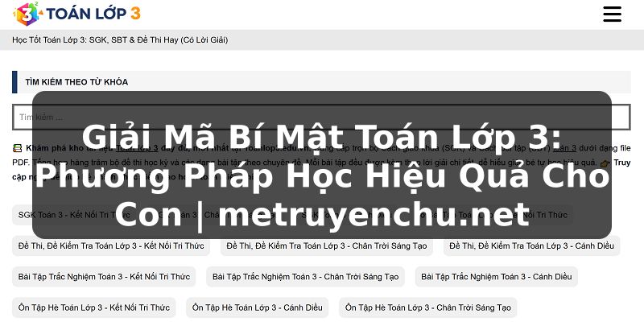Screen dimensions: 644x330
Task: Select 'Bài Tập Trắc Nghiệm Toán 3 - Kết Nối Tri Thức'
Action: point(104,277)
